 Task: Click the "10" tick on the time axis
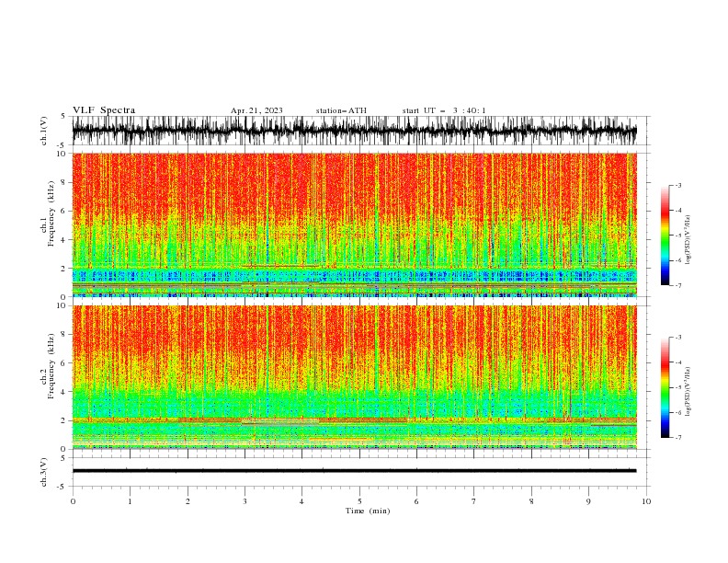click(x=646, y=501)
